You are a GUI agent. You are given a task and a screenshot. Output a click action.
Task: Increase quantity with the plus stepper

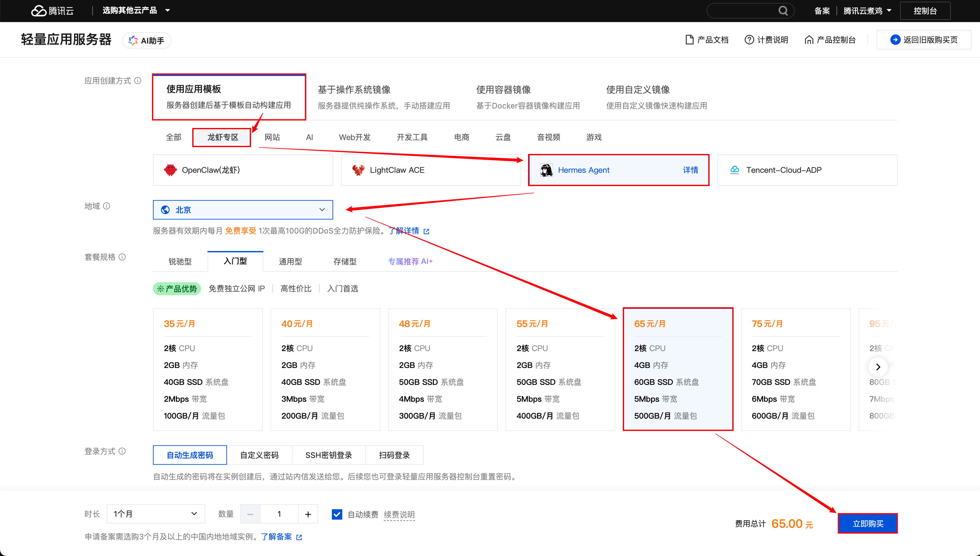(308, 513)
